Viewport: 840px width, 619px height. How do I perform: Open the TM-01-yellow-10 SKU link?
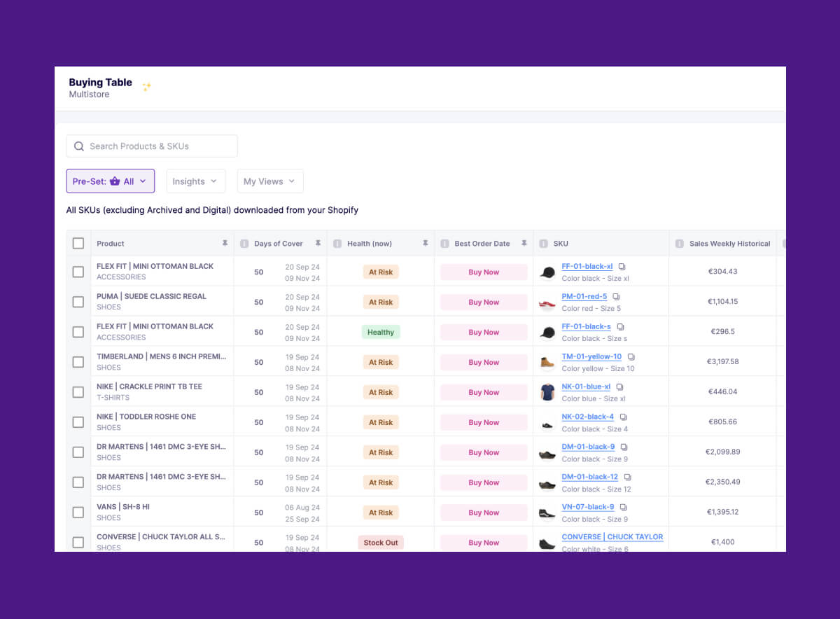click(591, 357)
